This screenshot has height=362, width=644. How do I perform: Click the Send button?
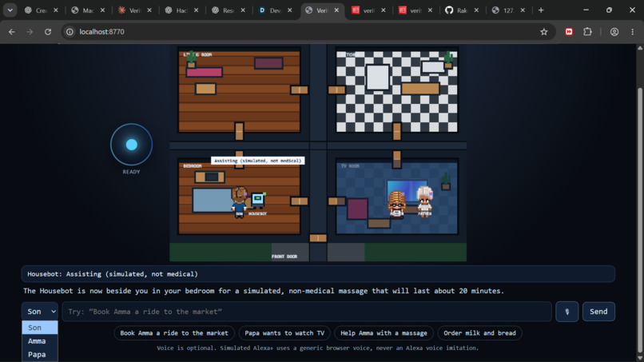(x=598, y=312)
